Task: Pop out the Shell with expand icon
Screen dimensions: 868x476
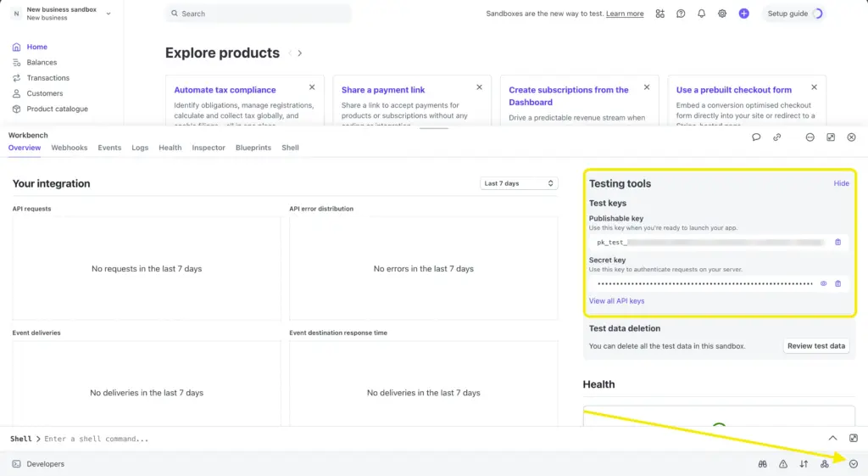Action: click(854, 439)
